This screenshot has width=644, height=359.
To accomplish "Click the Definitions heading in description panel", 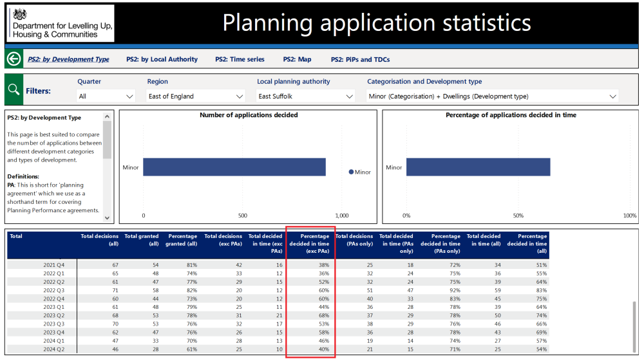I will click(23, 176).
